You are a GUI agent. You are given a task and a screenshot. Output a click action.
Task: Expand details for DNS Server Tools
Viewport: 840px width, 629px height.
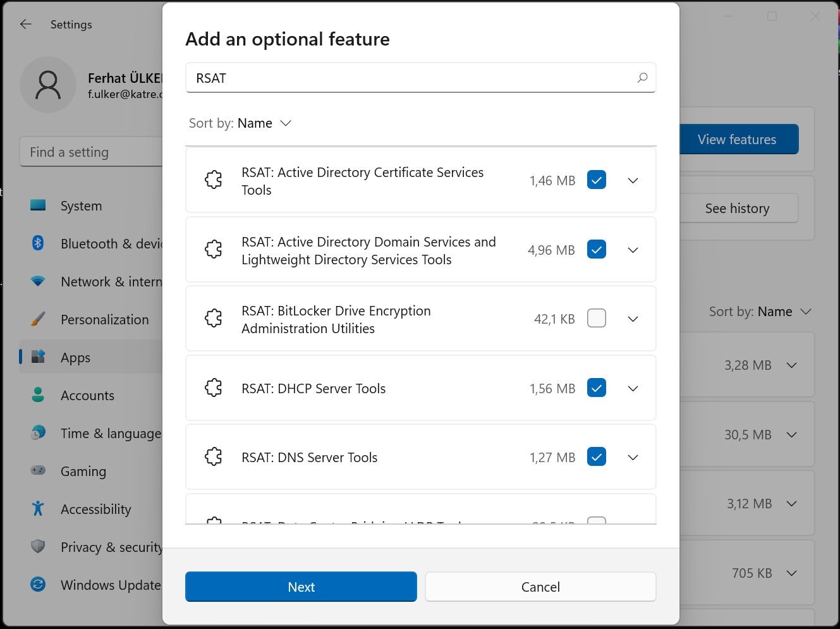pyautogui.click(x=633, y=458)
